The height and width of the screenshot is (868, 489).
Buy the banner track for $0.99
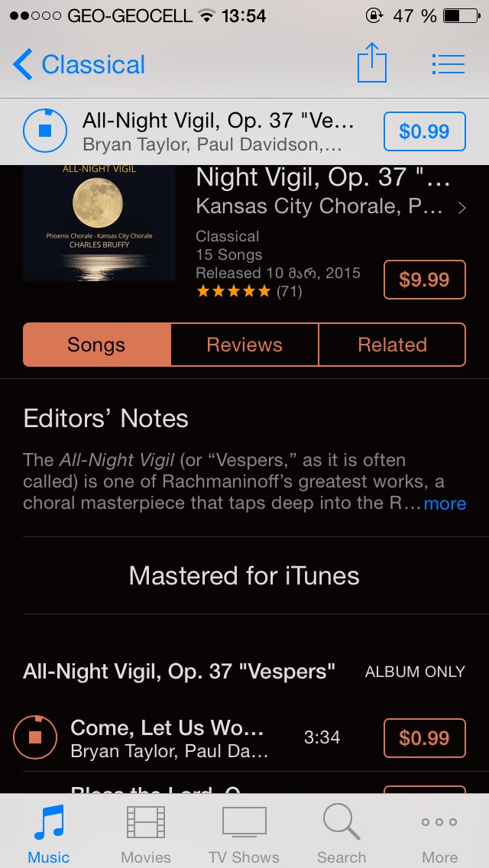pyautogui.click(x=424, y=131)
